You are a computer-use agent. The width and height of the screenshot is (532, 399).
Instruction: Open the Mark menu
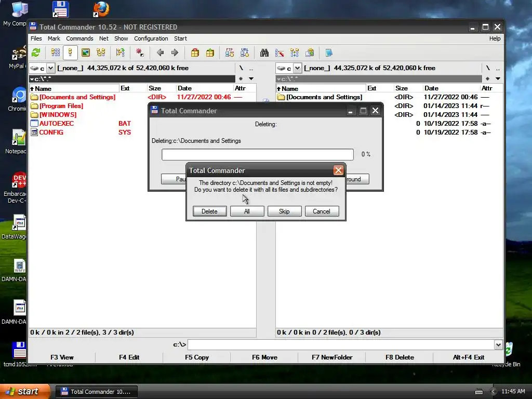(x=54, y=38)
